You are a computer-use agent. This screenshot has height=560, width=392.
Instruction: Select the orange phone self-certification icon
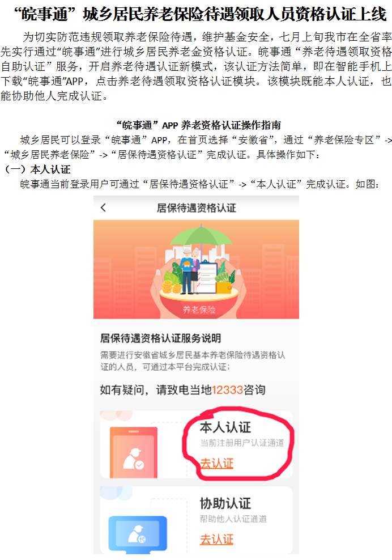pyautogui.click(x=134, y=452)
